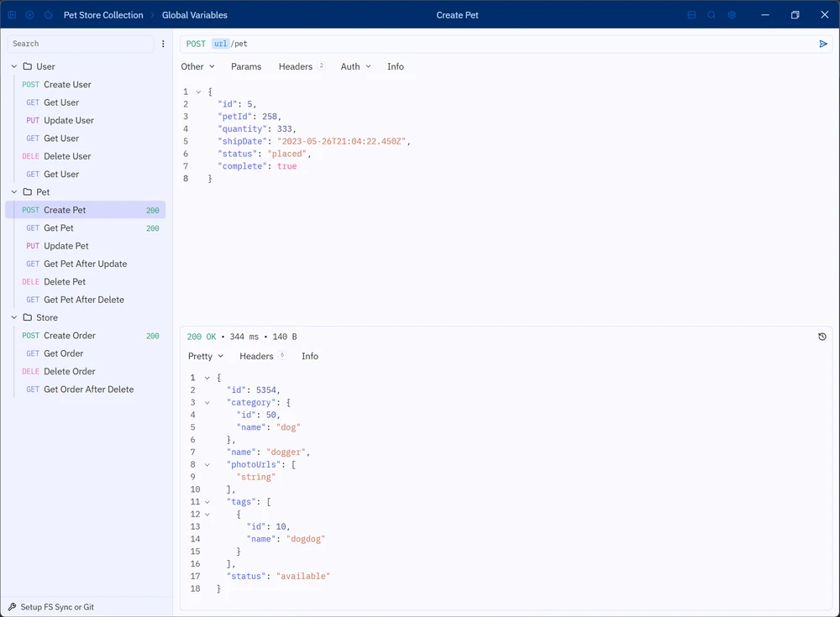Fold the "tags" array in response
The width and height of the screenshot is (840, 617).
207,502
